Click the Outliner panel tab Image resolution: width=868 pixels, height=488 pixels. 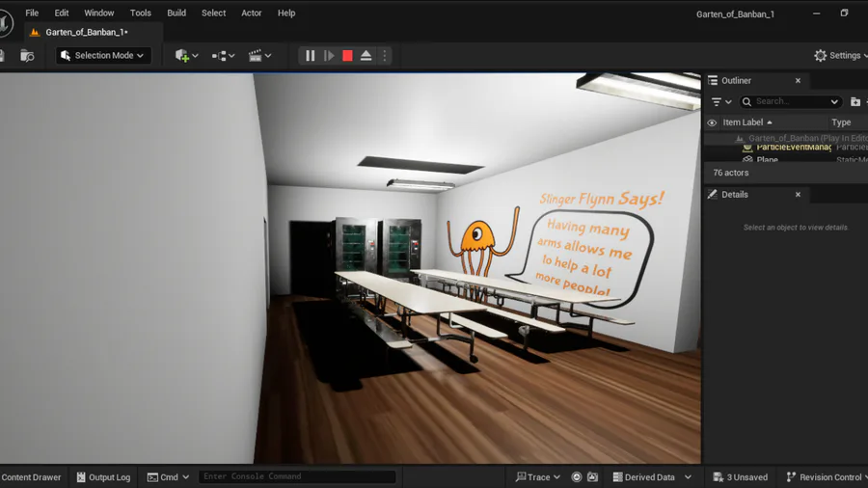737,80
